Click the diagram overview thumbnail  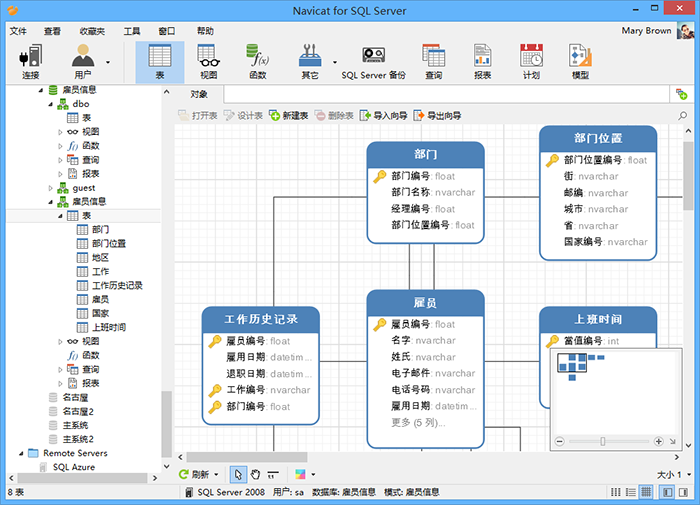pos(572,363)
